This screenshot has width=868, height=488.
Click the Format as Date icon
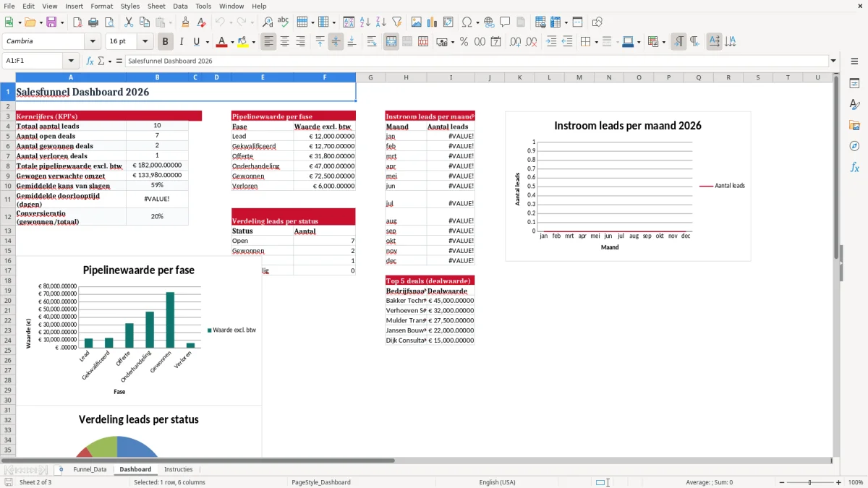(495, 42)
